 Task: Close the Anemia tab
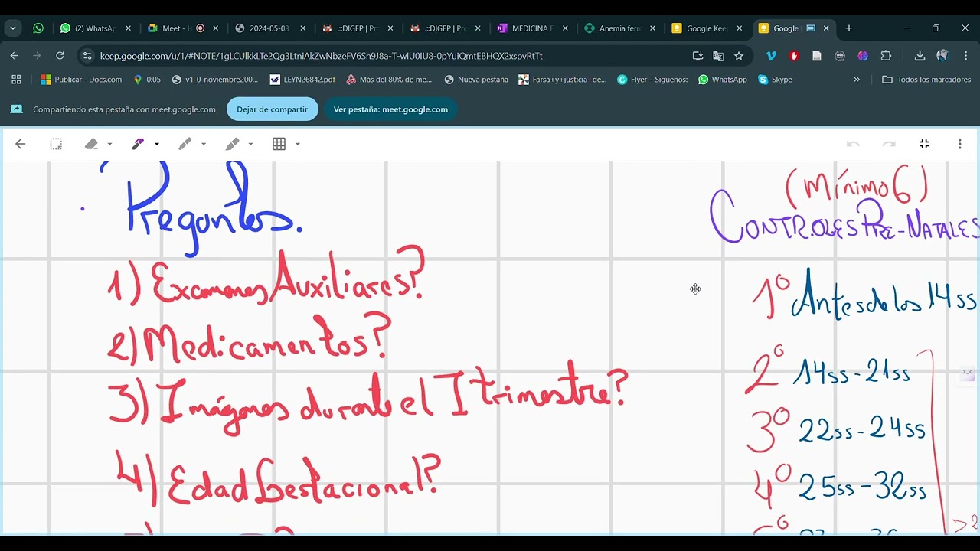tap(652, 28)
